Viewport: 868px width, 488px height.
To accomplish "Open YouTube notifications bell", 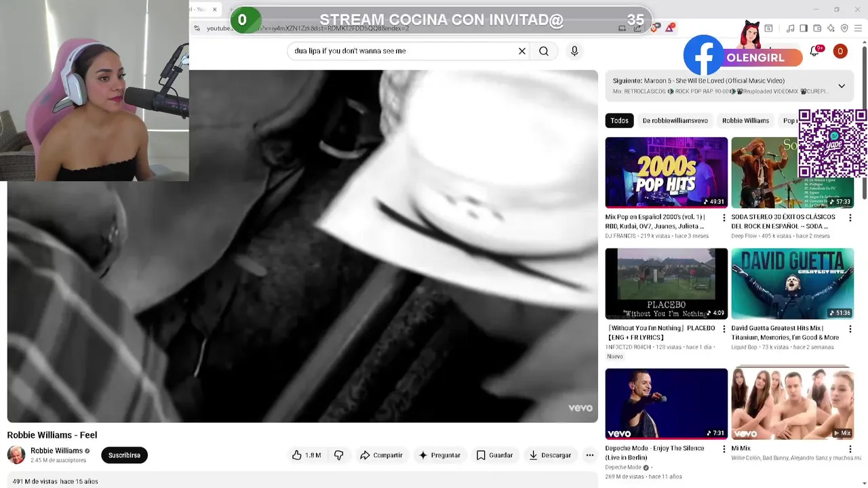I will [814, 51].
